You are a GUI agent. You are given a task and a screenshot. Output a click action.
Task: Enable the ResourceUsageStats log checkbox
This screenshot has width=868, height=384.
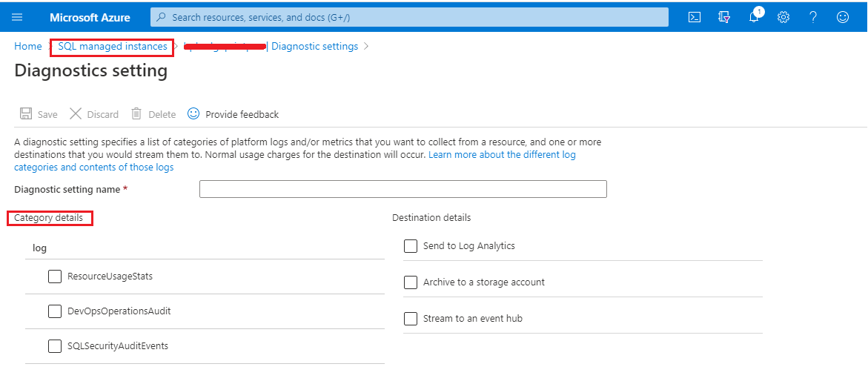(55, 277)
